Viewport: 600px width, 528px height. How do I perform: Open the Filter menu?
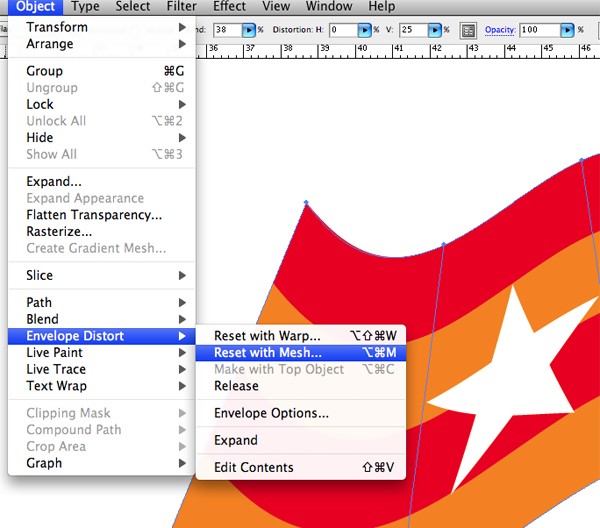click(x=181, y=7)
